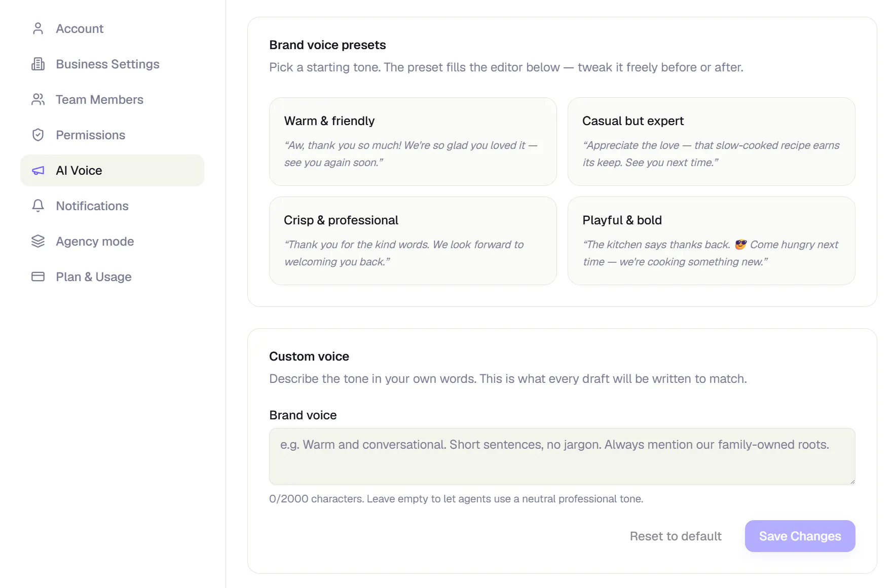Viewport: 893px width, 588px height.
Task: Pick the Crisp & professional preset
Action: click(413, 241)
